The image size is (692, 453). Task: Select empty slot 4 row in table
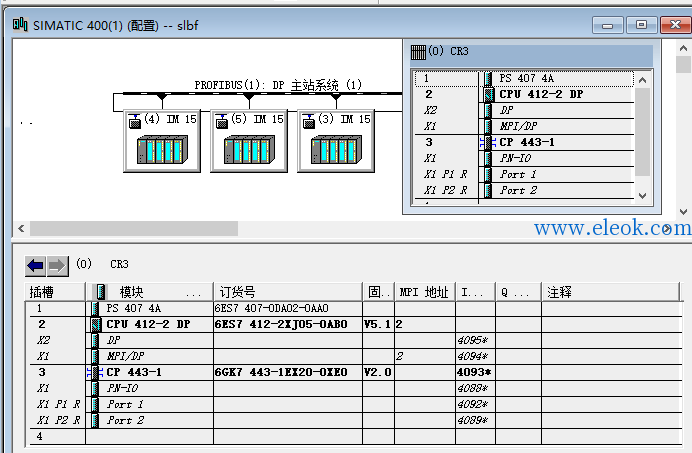pyautogui.click(x=354, y=436)
